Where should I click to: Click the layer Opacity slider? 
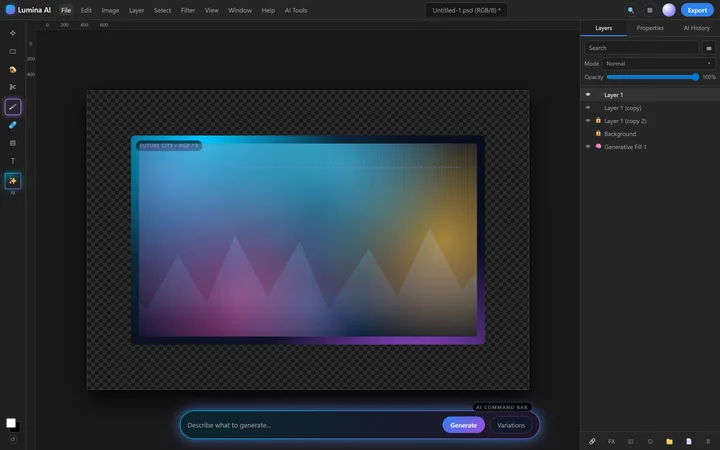click(652, 77)
